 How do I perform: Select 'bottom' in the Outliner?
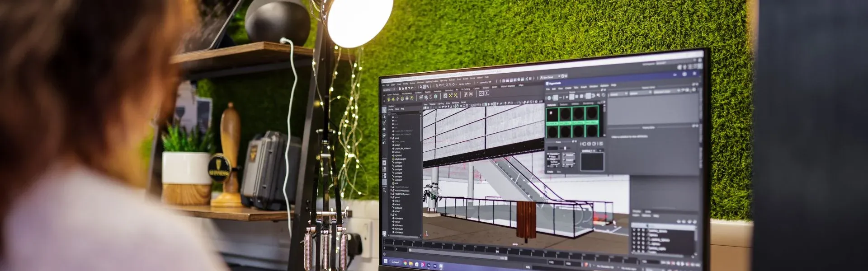tap(397, 152)
